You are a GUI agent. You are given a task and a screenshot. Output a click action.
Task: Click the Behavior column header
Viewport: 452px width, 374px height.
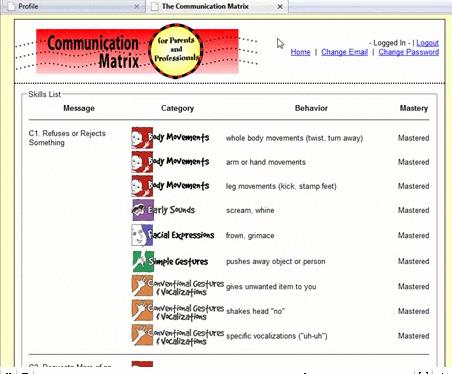coord(311,108)
